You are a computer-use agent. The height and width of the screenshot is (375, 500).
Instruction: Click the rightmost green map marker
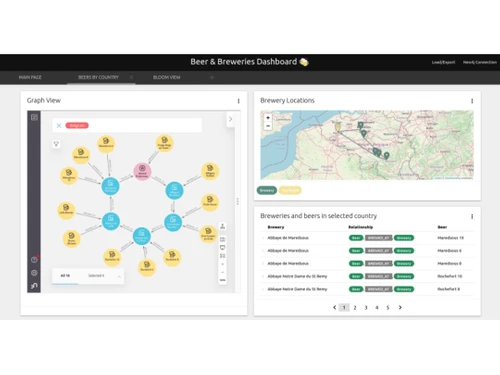pyautogui.click(x=387, y=156)
